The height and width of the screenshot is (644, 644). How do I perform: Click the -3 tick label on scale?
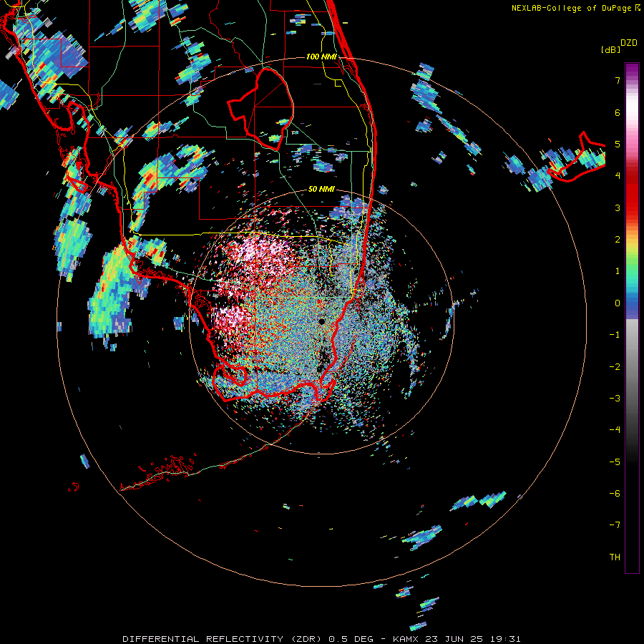tap(615, 399)
